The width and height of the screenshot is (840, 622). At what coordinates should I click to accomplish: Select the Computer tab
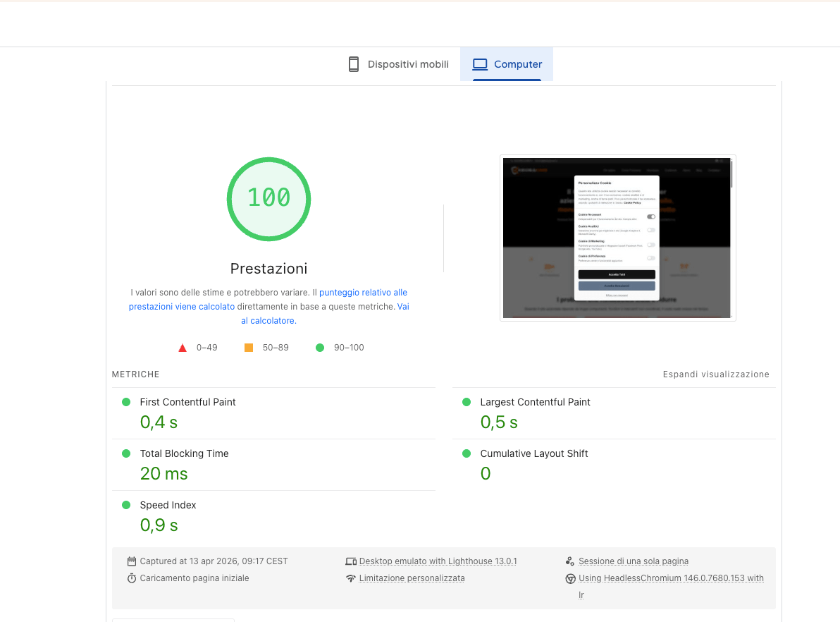tap(507, 63)
